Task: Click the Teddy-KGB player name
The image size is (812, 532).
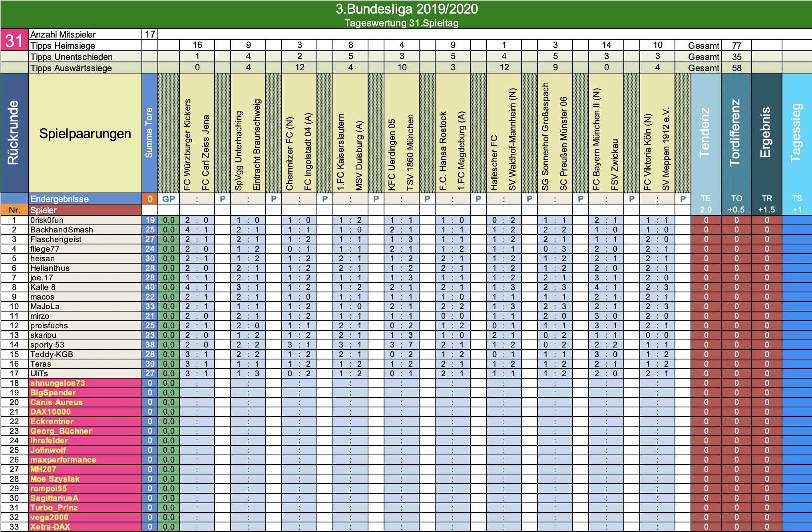Action: 52,354
